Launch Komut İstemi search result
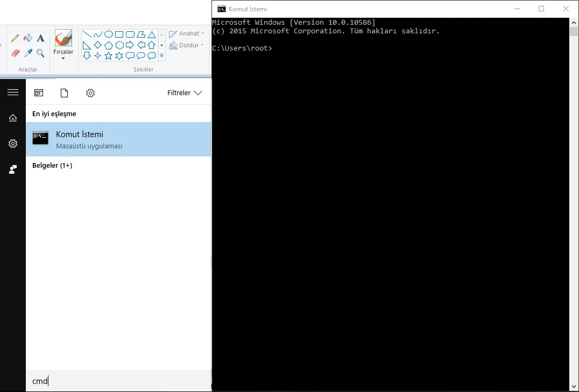 (x=118, y=139)
